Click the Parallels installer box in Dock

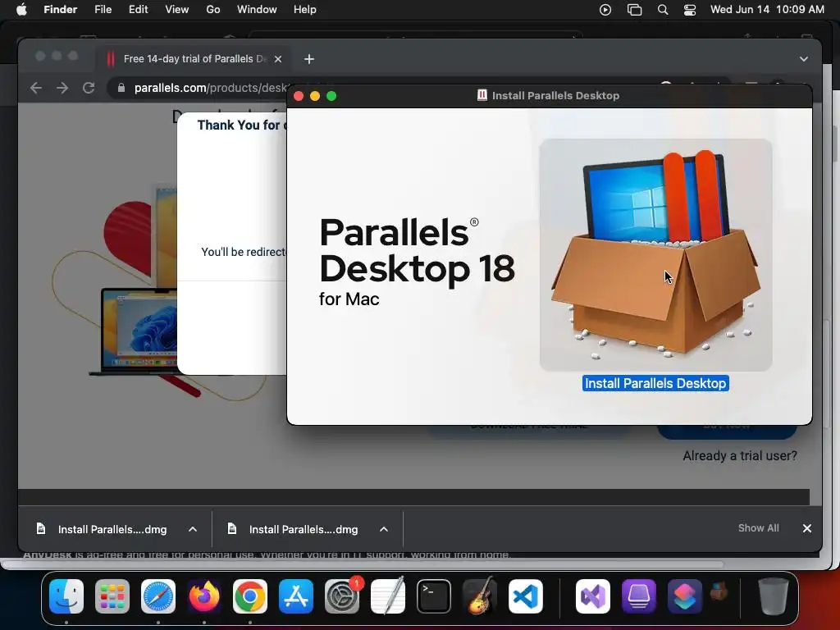[x=719, y=591]
